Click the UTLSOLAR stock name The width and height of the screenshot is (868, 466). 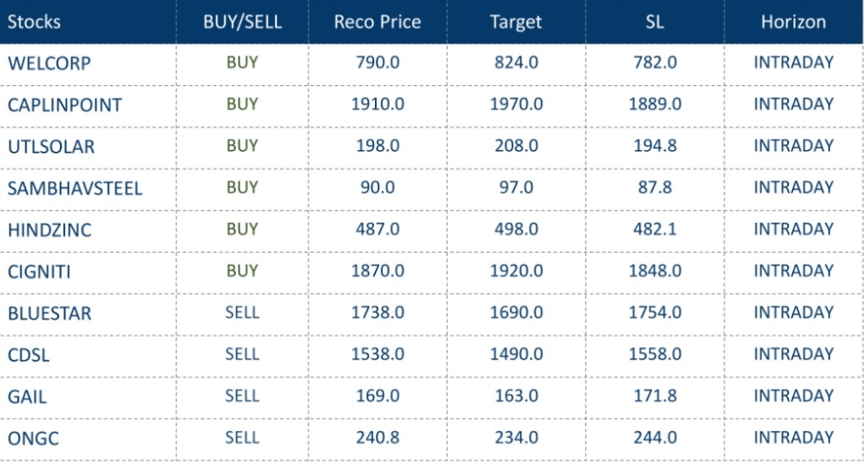[51, 147]
